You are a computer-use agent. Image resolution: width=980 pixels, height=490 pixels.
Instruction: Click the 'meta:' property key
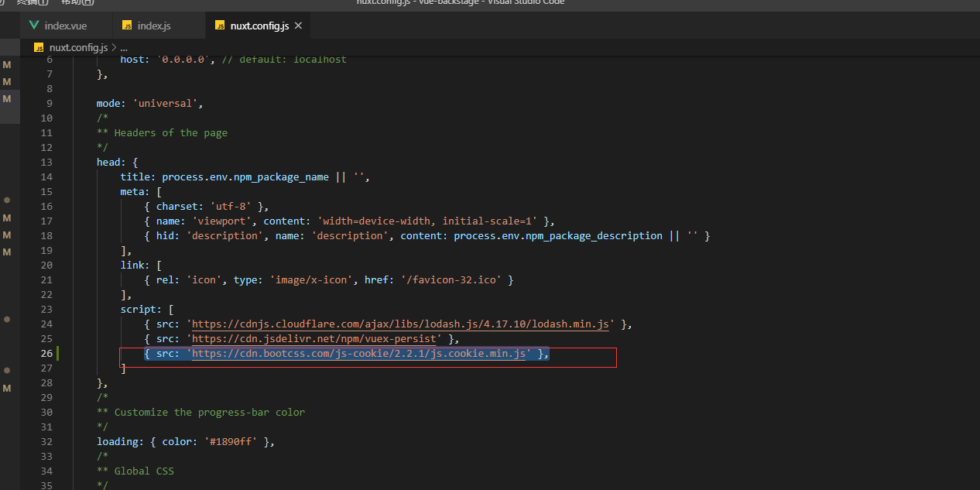(x=135, y=192)
